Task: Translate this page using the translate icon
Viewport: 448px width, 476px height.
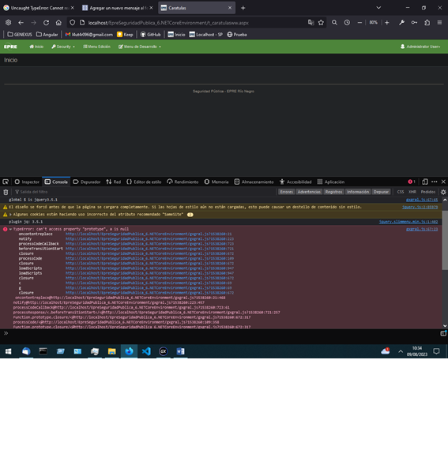Action: click(x=311, y=22)
